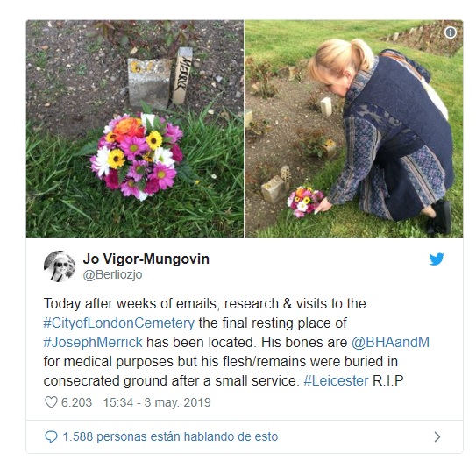Click the Jo Vigor-Mungovin display name
This screenshot has width=476, height=468.
click(x=146, y=259)
